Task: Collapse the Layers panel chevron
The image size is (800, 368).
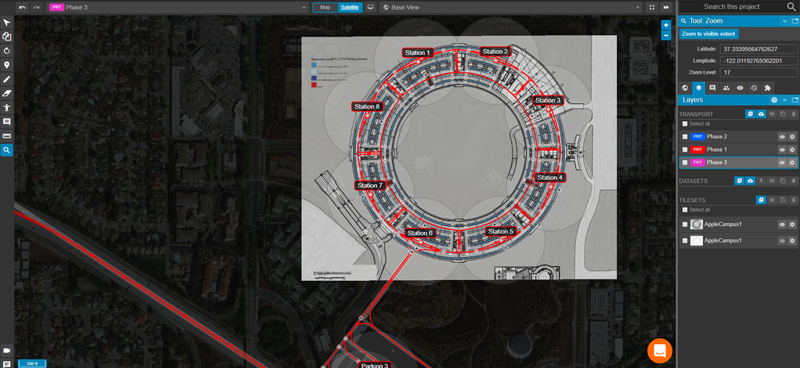Action: pyautogui.click(x=785, y=100)
